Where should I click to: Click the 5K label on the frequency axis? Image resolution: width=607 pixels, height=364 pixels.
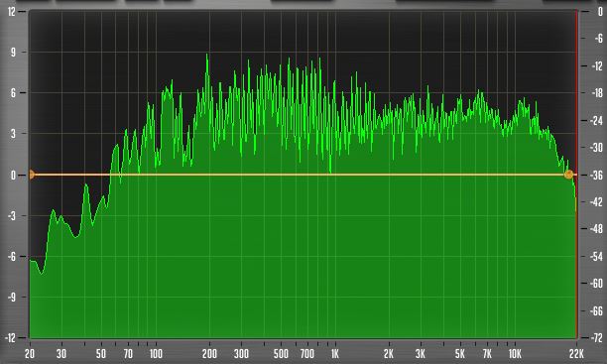[x=459, y=353]
